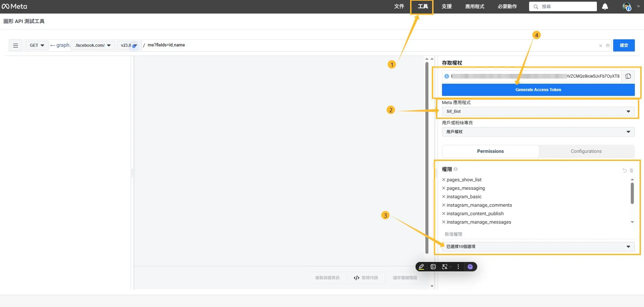This screenshot has width=644, height=307.
Task: Switch to the Configurations tab
Action: click(x=586, y=151)
